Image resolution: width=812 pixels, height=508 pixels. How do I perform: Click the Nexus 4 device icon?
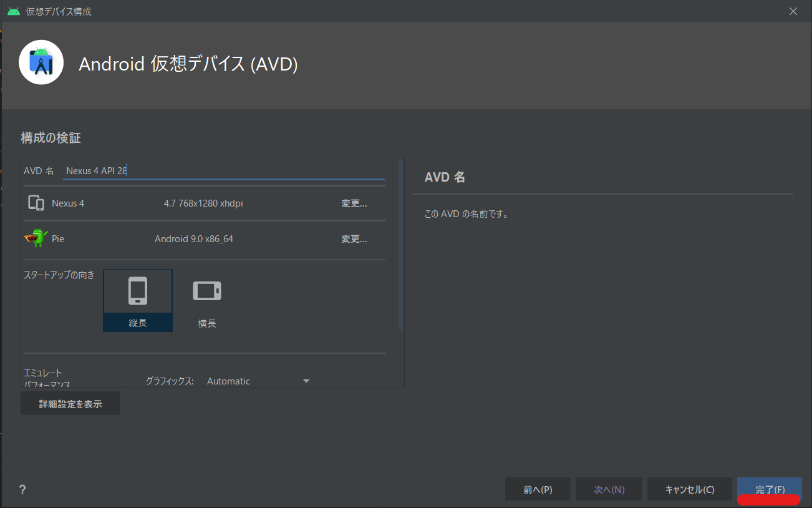pos(36,203)
